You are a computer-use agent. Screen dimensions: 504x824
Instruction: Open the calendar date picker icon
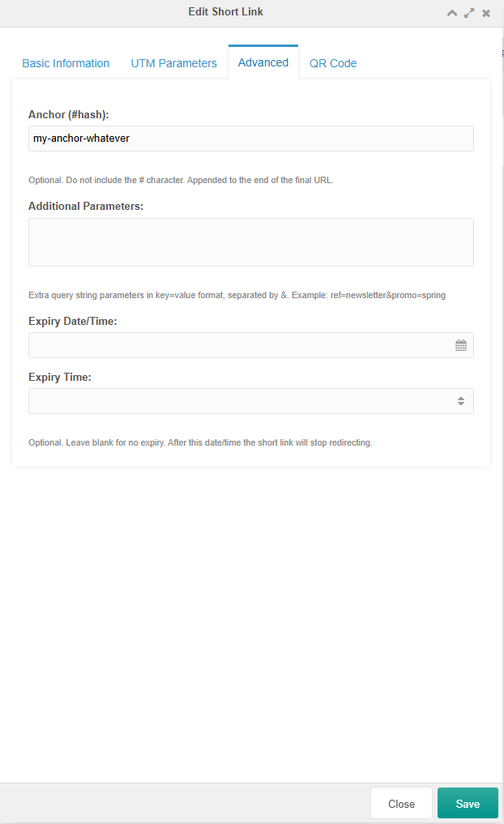[x=461, y=344]
